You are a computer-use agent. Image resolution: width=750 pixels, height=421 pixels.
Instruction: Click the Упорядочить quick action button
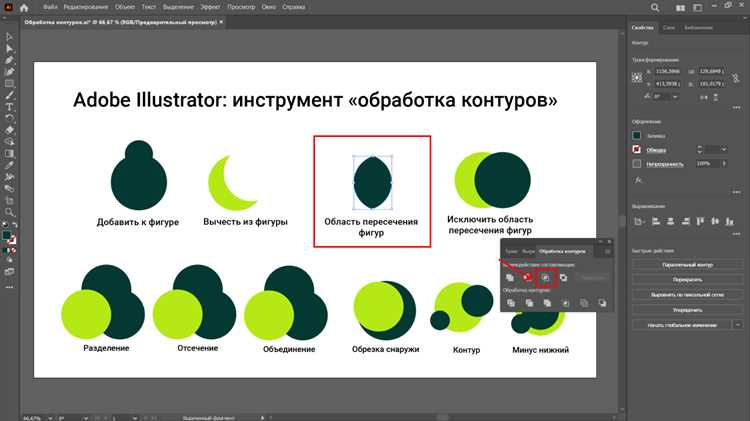coord(687,310)
